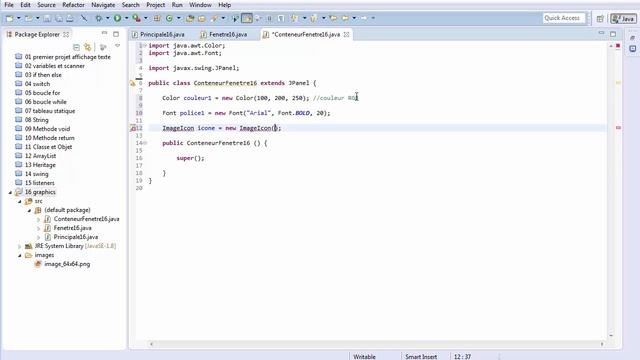
Task: Click the Print toolbar icon
Action: pyautogui.click(x=70, y=18)
